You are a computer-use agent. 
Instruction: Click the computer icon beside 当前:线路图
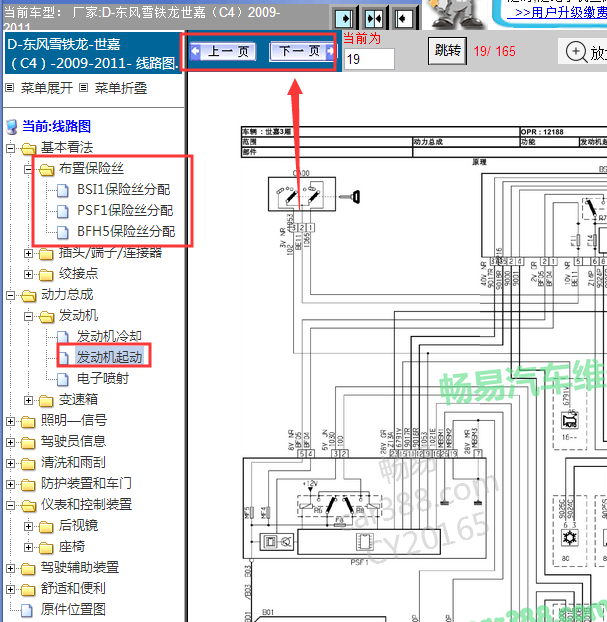coord(12,127)
